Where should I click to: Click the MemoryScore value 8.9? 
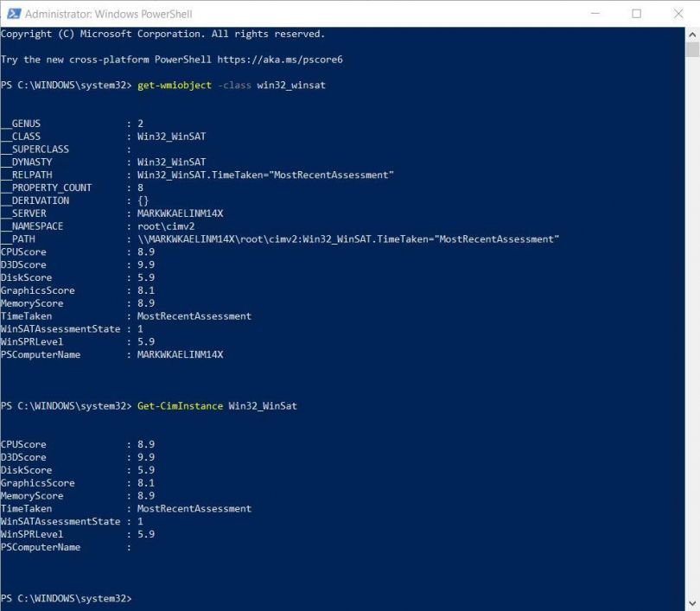click(146, 302)
